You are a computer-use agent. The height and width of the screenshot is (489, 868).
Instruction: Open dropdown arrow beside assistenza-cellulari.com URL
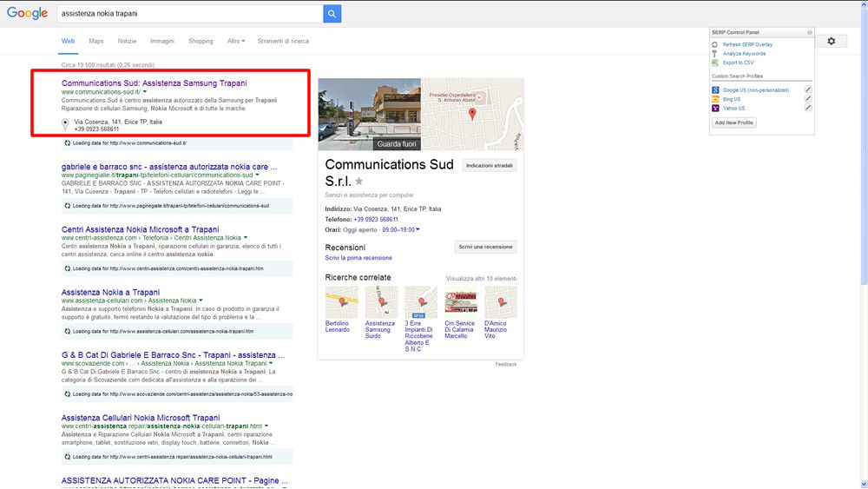[201, 301]
